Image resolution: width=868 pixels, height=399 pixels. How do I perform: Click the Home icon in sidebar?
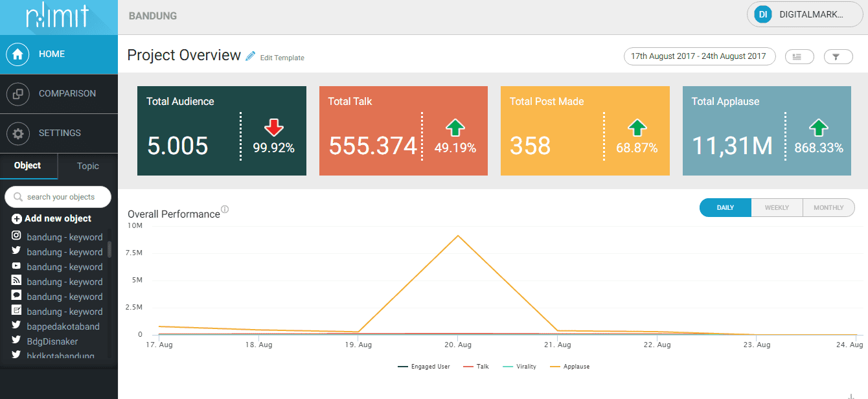(x=18, y=54)
